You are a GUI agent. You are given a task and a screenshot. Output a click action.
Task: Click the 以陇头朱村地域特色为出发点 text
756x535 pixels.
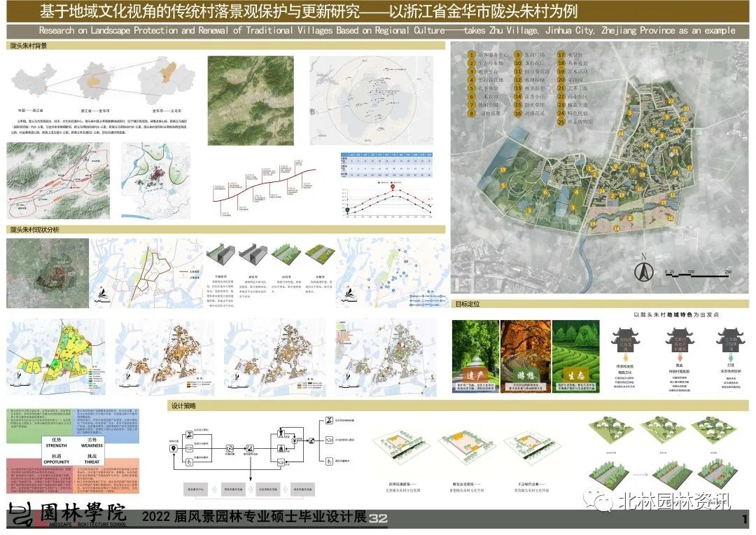coord(676,314)
